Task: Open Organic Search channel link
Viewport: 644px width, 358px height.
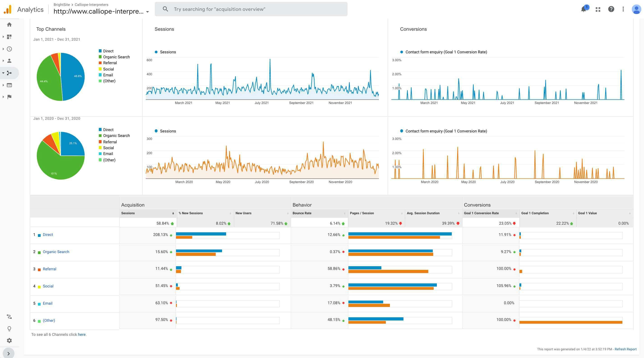Action: (x=56, y=252)
